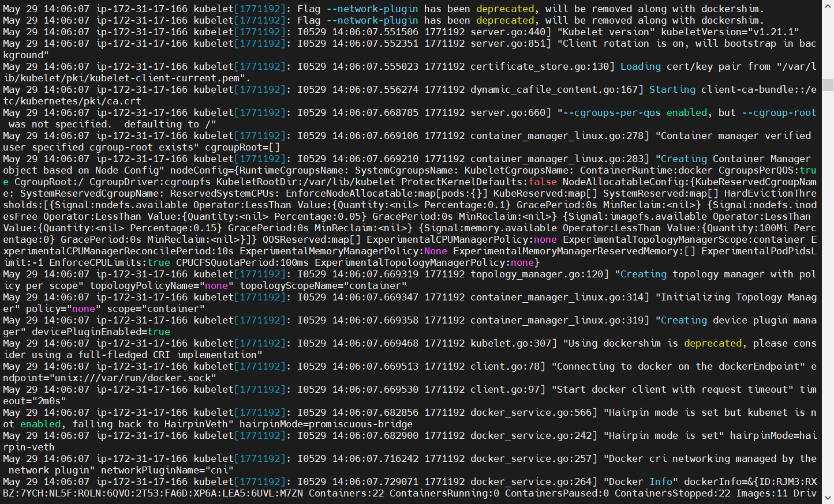Screen dimensions: 834x504
Task: Click the yellow "deprecated" word in line two
Action: (x=504, y=20)
